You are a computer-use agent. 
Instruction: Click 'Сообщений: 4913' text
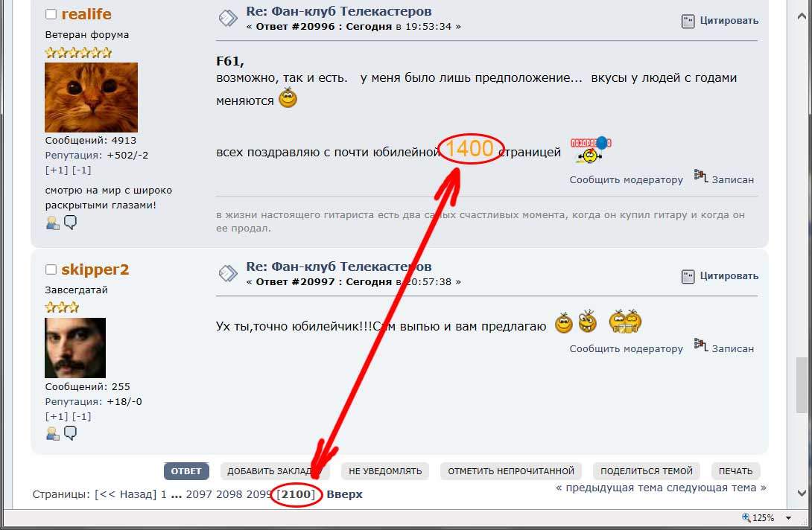(91, 140)
